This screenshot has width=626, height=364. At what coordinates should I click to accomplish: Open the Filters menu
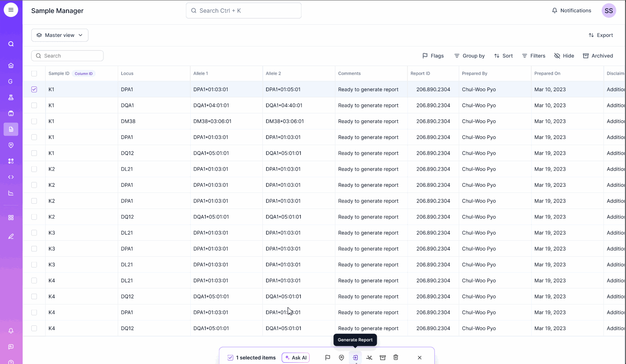[533, 56]
